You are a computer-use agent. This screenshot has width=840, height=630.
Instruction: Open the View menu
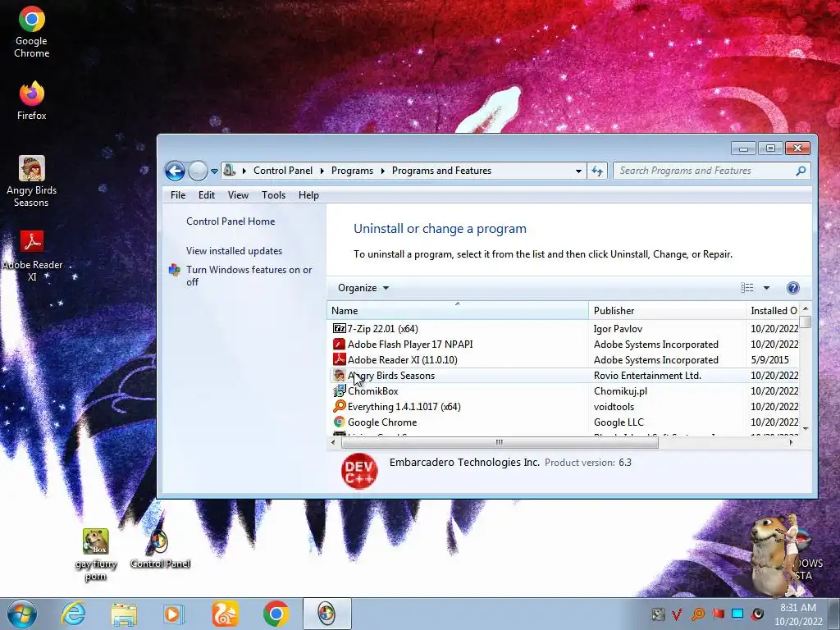click(x=238, y=195)
